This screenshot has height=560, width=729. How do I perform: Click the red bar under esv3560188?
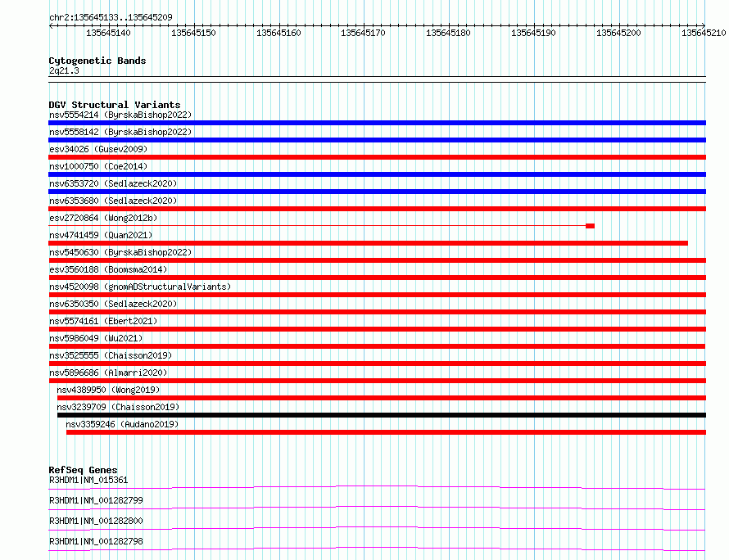[377, 278]
